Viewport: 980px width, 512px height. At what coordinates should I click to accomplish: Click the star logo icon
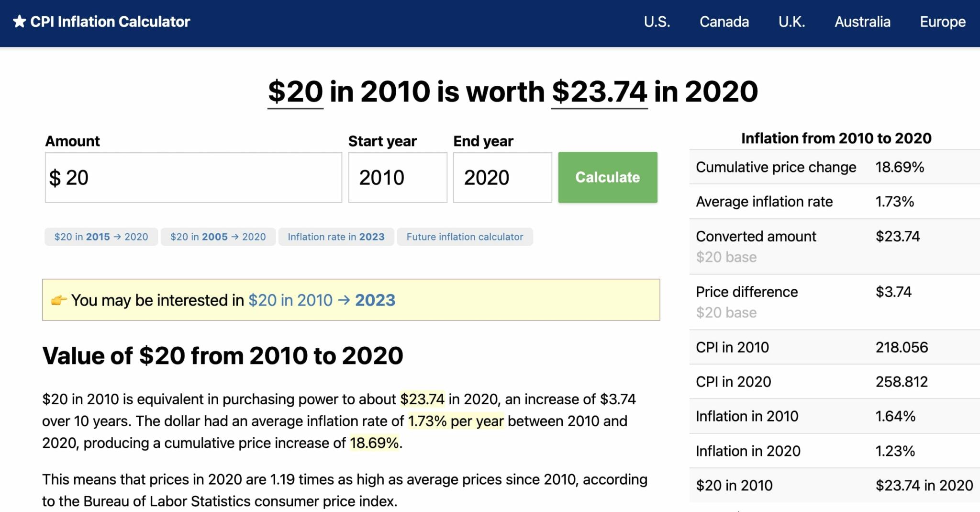tap(19, 22)
